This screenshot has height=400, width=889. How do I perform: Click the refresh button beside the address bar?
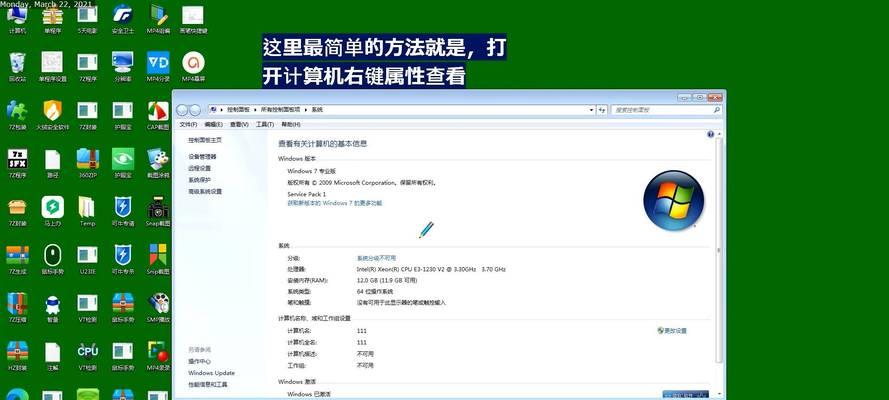click(x=602, y=110)
